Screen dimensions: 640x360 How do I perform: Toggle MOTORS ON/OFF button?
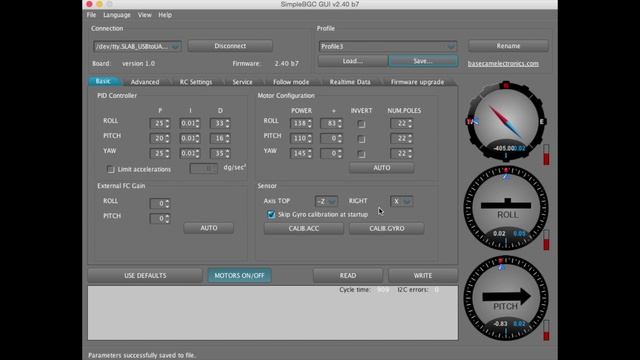(239, 276)
